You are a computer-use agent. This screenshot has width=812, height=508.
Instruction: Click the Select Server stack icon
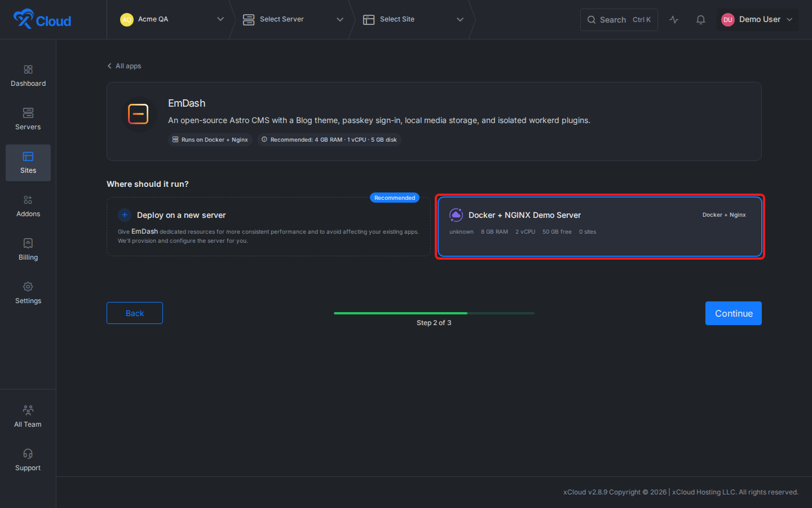click(x=249, y=20)
